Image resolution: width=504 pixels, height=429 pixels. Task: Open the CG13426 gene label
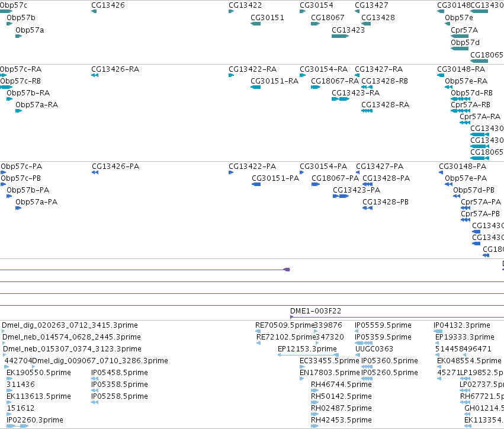(x=108, y=5)
